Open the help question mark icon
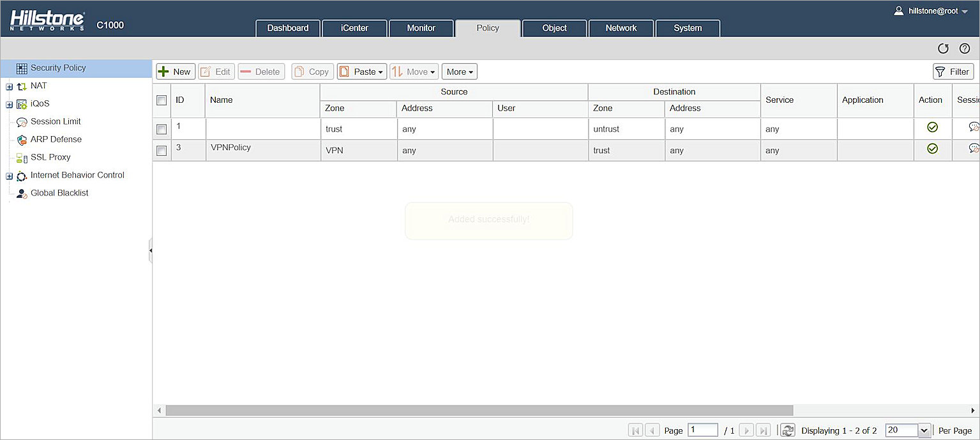The width and height of the screenshot is (980, 440). [965, 49]
